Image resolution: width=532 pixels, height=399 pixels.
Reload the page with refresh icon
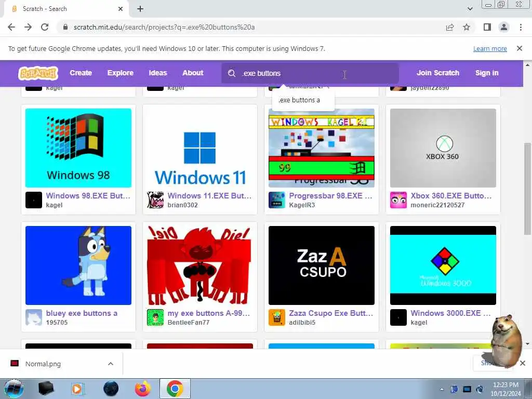[45, 27]
